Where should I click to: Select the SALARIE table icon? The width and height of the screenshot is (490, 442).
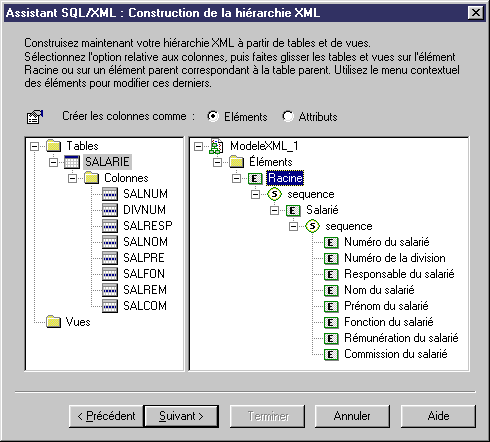72,162
